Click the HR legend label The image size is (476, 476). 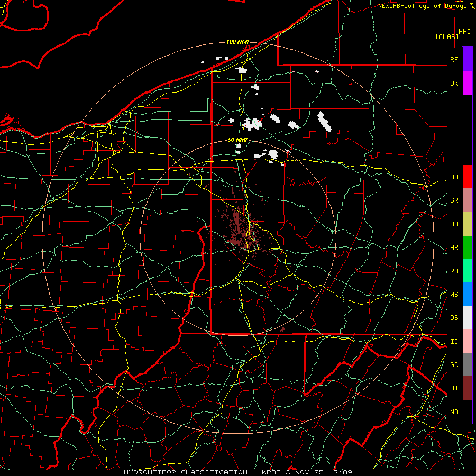point(454,248)
